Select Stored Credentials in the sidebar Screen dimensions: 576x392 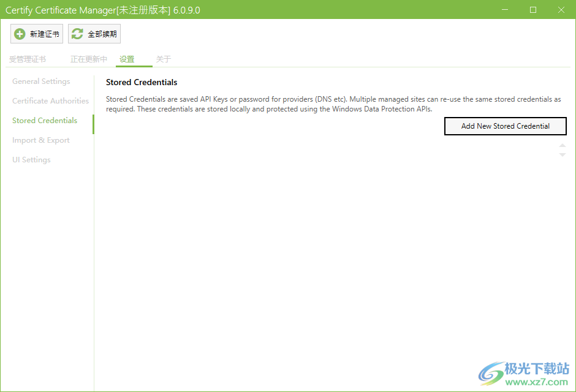click(x=45, y=121)
